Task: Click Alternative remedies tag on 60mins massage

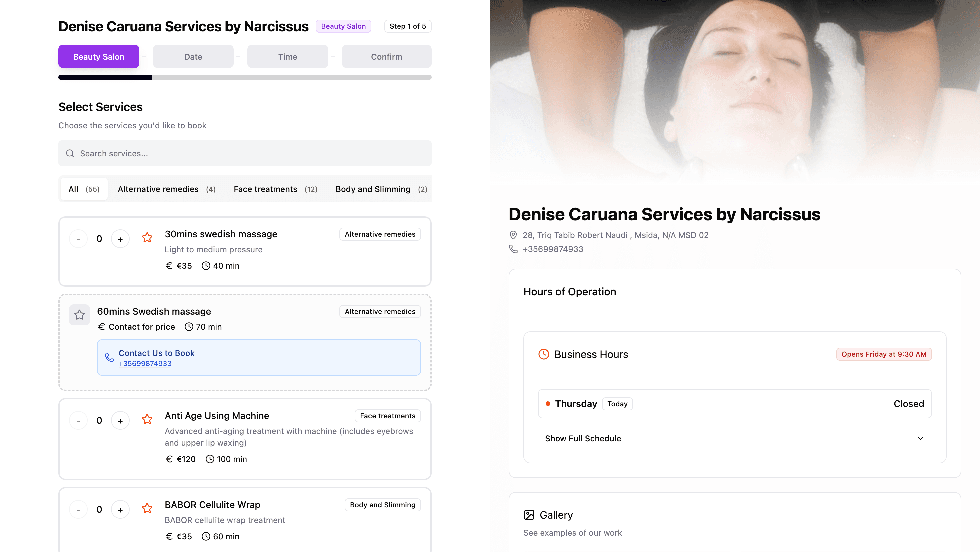Action: (380, 312)
